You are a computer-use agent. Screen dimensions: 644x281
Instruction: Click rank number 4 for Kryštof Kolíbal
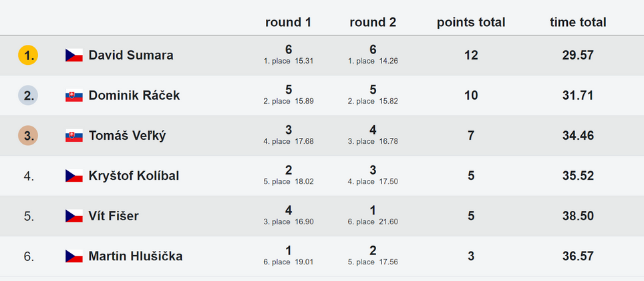(x=29, y=176)
